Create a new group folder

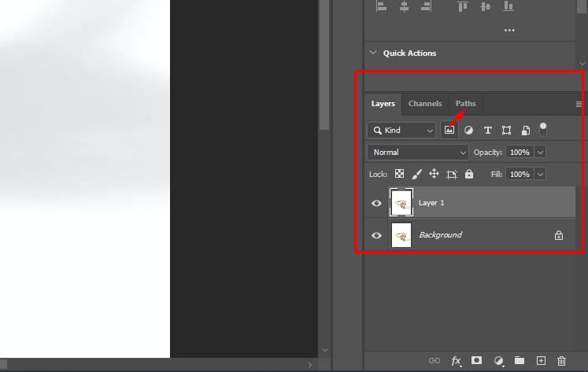[x=520, y=360]
